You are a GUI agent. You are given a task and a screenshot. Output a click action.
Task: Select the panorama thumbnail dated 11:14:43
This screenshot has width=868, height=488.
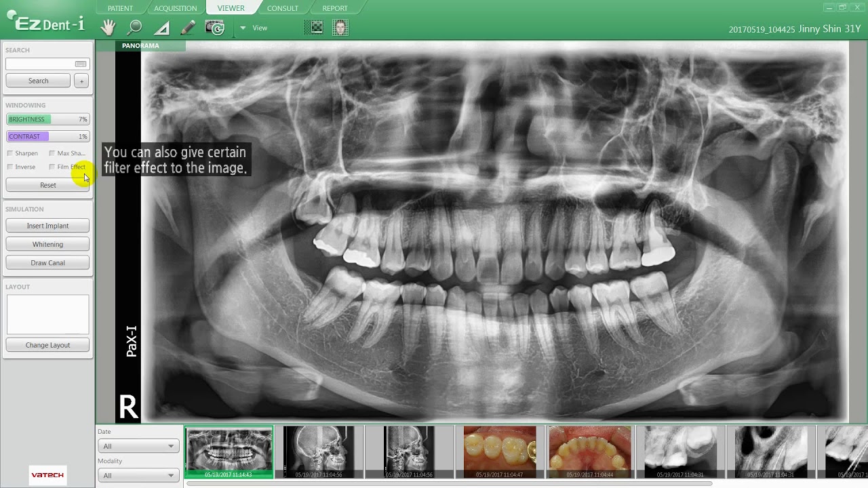(229, 452)
